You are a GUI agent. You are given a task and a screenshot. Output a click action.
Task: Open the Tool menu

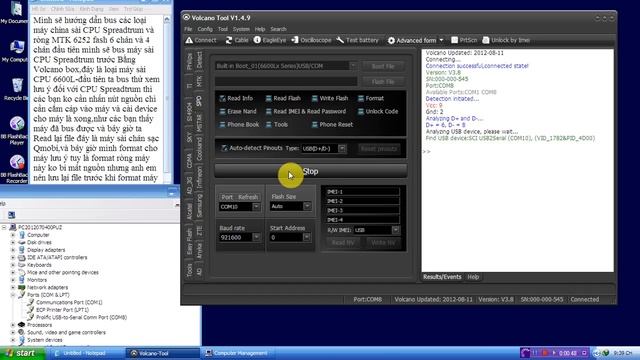(222, 29)
